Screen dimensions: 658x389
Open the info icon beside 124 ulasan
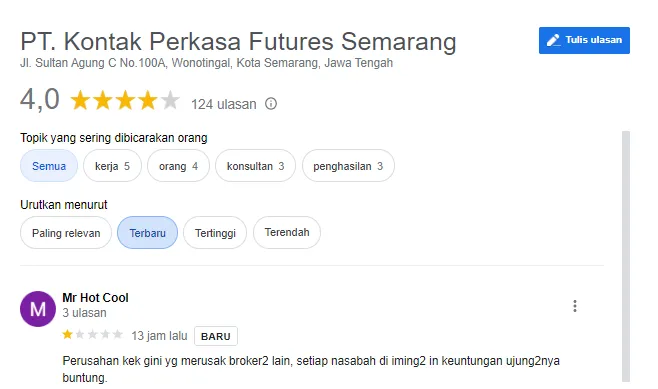click(x=271, y=104)
